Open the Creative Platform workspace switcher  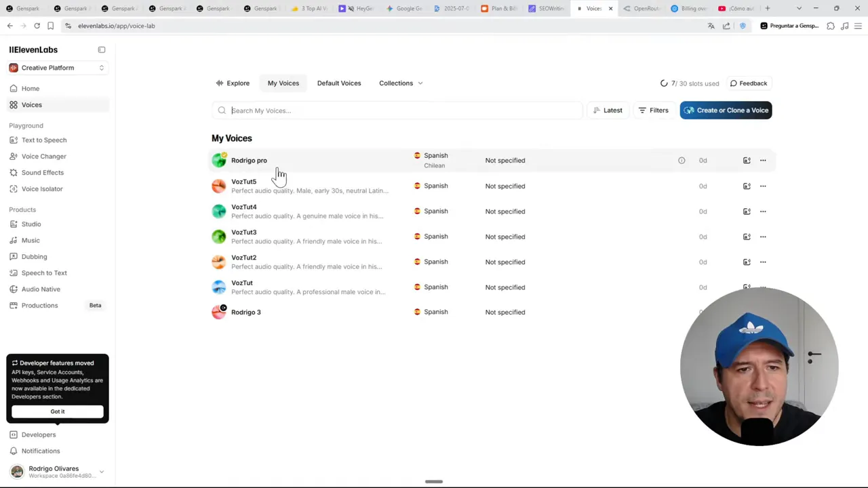(58, 67)
